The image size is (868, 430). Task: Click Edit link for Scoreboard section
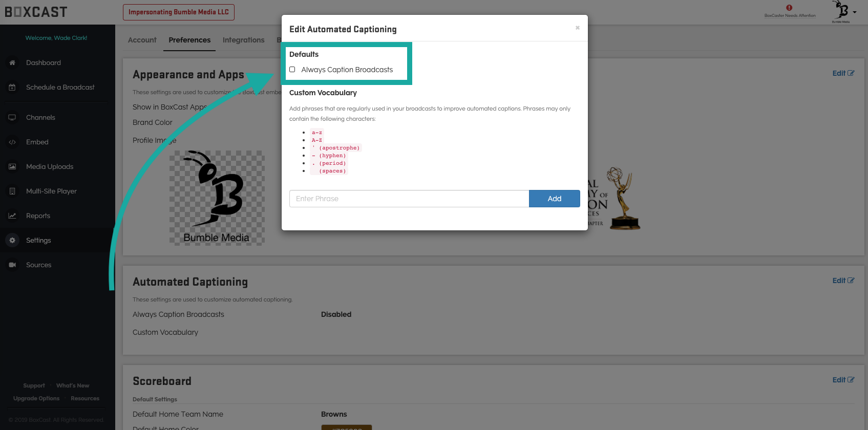(x=842, y=380)
